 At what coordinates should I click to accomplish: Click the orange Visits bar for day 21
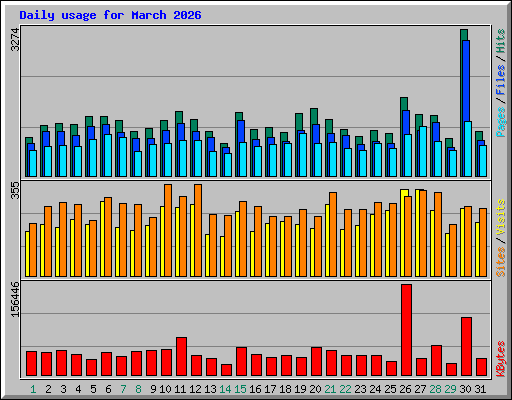click(333, 234)
